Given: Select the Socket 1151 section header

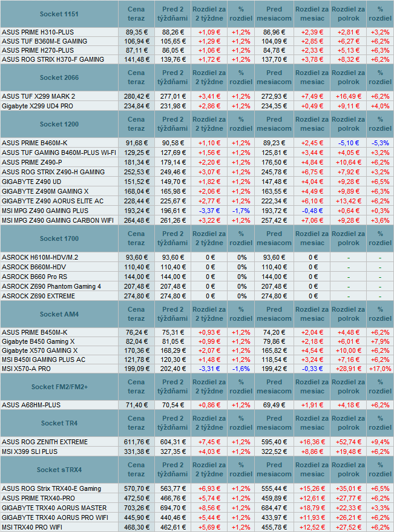Looking at the screenshot, I should click(x=59, y=13).
